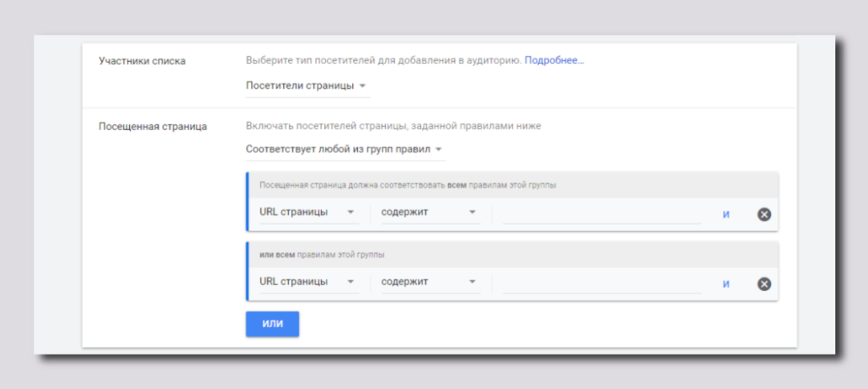
Task: Open 'Соответствует любой из групп правил' dropdown
Action: point(346,150)
